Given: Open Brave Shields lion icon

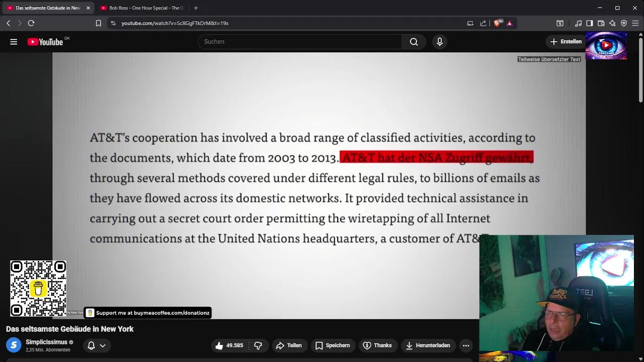Looking at the screenshot, I should [x=498, y=23].
